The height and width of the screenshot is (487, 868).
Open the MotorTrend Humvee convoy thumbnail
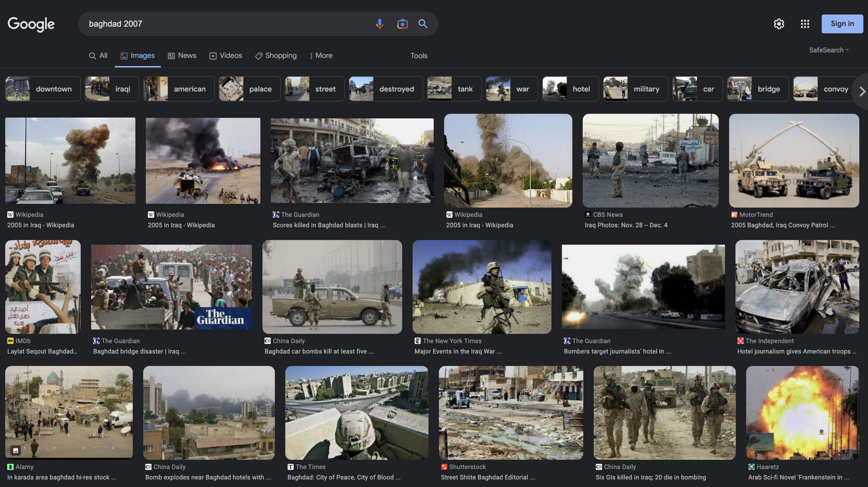794,161
